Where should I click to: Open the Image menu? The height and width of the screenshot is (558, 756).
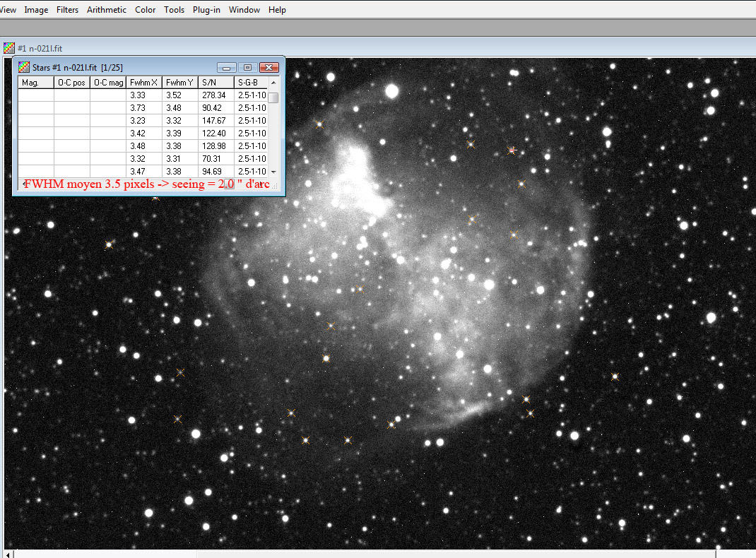click(x=36, y=10)
